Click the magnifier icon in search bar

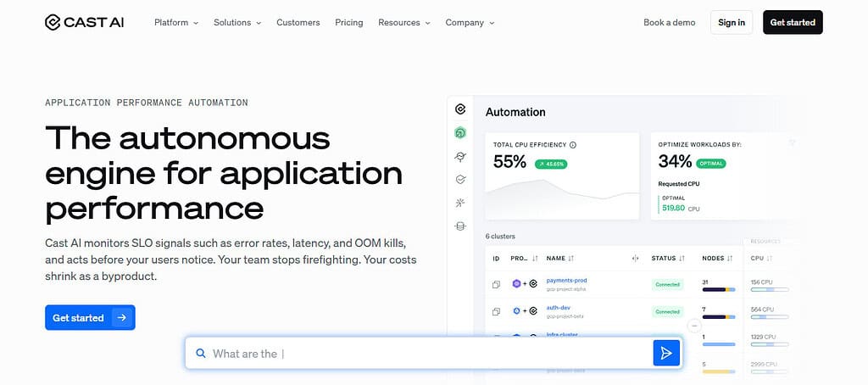click(x=201, y=354)
